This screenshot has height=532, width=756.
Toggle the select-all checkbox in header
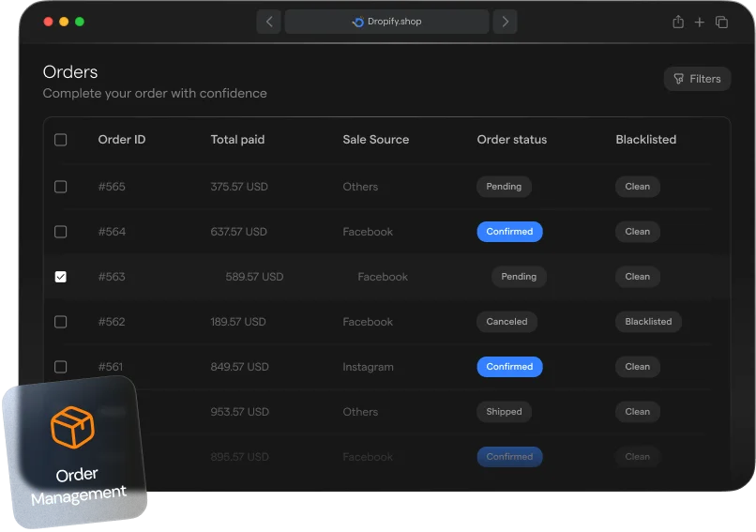coord(61,140)
